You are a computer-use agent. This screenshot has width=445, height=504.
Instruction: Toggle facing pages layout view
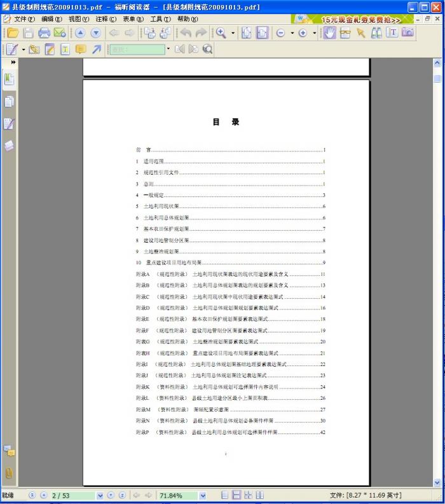pos(248,495)
